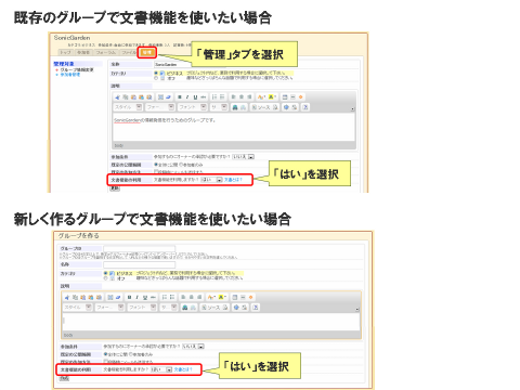Select オフ category radio in SonicGarden edit form
This screenshot has width=520, height=390.
[156, 78]
